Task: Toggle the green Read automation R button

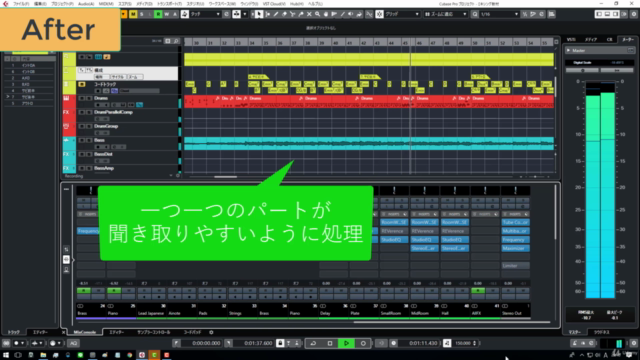Action: pyautogui.click(x=158, y=14)
